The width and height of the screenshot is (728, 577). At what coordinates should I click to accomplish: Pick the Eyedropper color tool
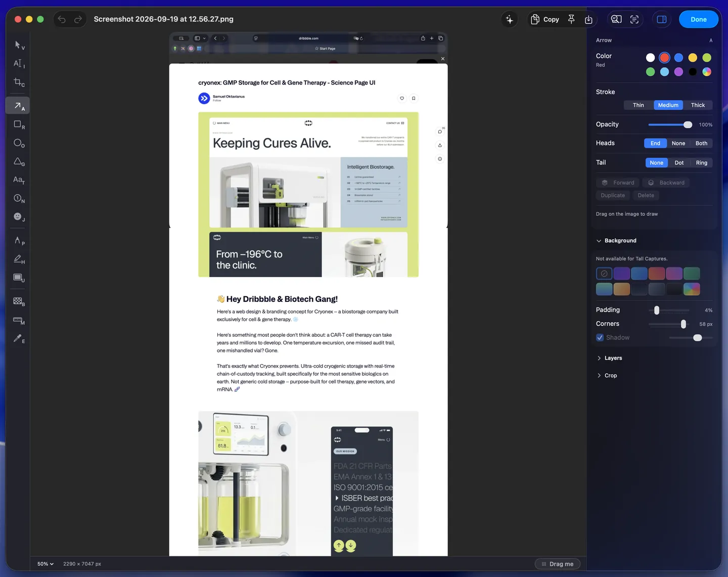(x=19, y=338)
